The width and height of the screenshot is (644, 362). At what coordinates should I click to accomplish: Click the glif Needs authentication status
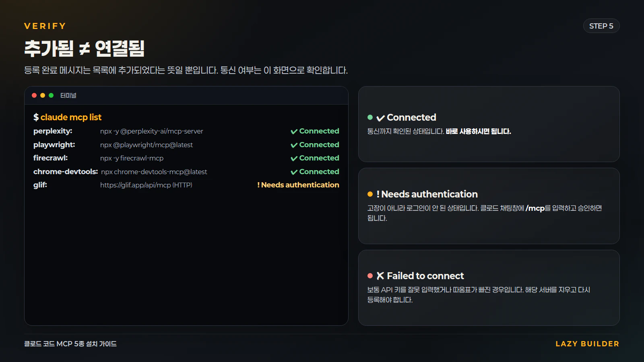pos(298,185)
